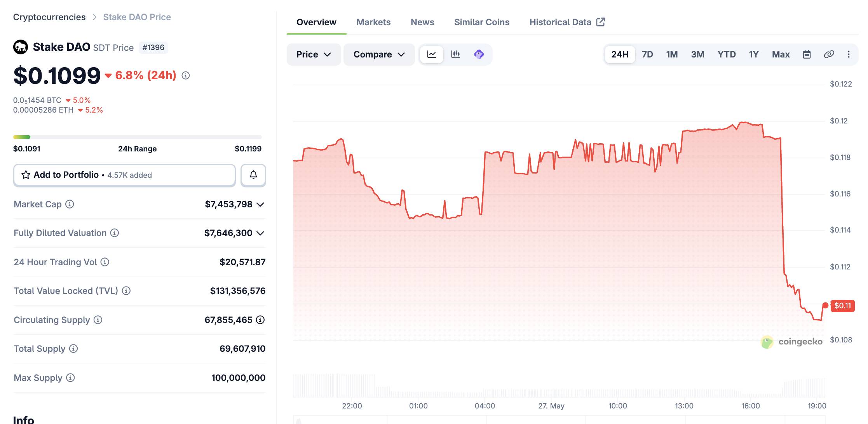Copy chart link icon
868x424 pixels.
click(x=829, y=54)
